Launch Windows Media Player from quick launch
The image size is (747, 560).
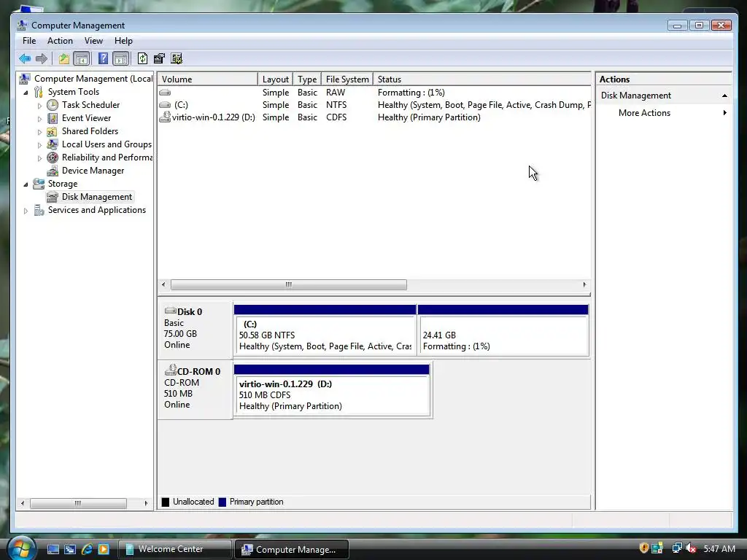[x=104, y=549]
